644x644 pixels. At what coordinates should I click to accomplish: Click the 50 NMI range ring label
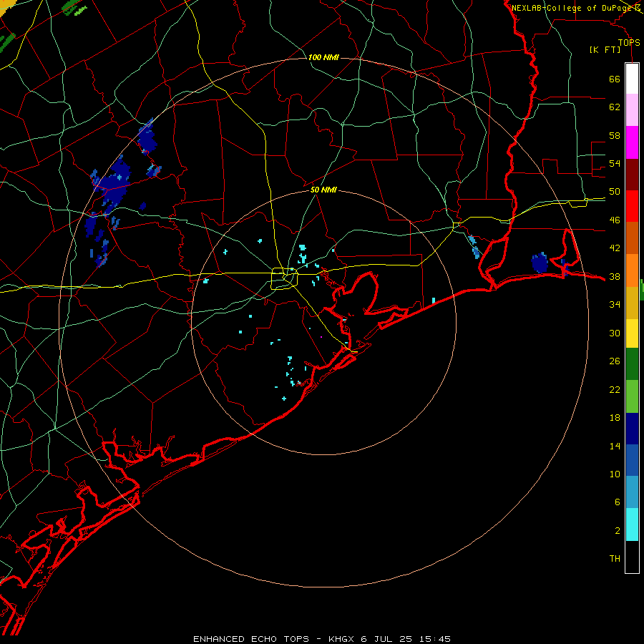(x=323, y=190)
